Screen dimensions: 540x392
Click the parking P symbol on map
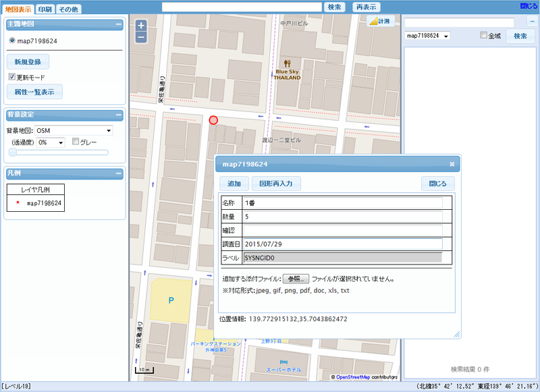pyautogui.click(x=171, y=300)
